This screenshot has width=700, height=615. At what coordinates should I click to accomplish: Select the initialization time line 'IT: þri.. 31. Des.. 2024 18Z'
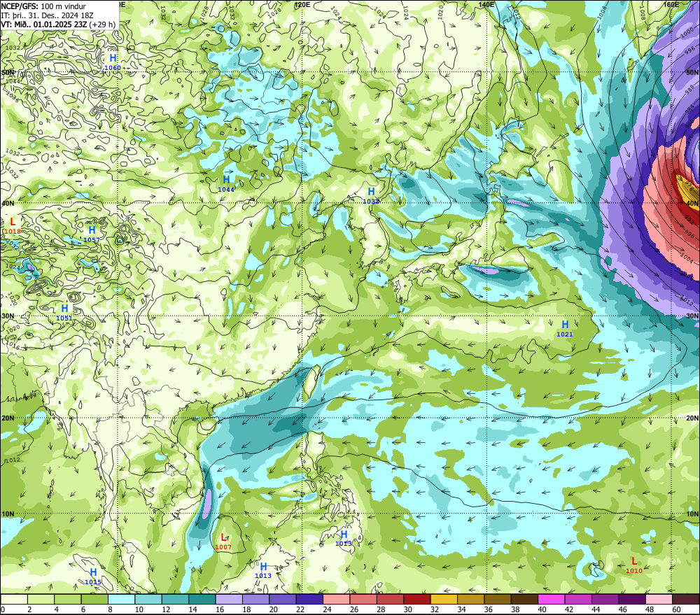tap(47, 15)
